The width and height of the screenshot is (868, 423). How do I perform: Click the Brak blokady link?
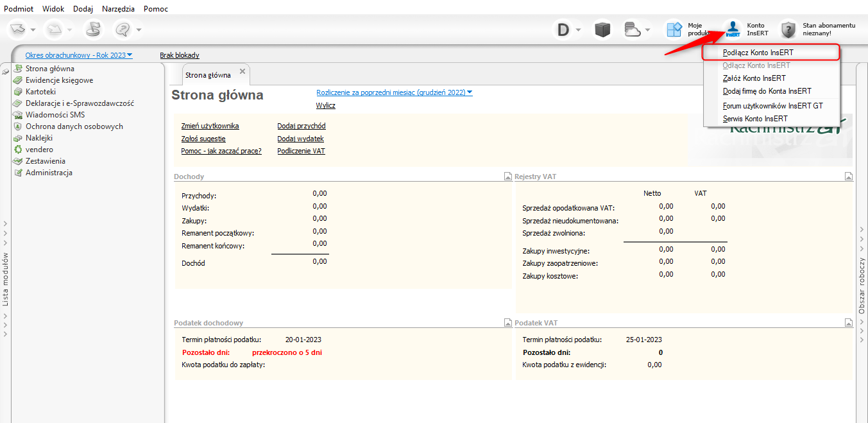[x=180, y=55]
